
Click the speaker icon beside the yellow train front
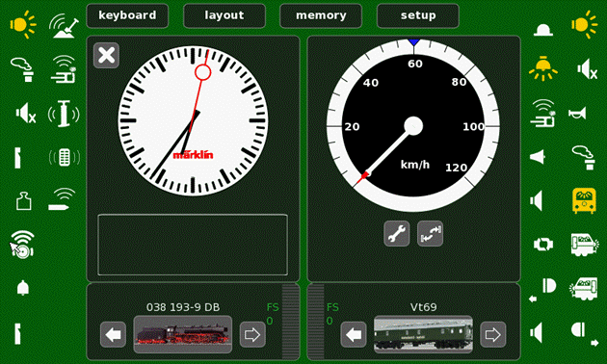[536, 200]
